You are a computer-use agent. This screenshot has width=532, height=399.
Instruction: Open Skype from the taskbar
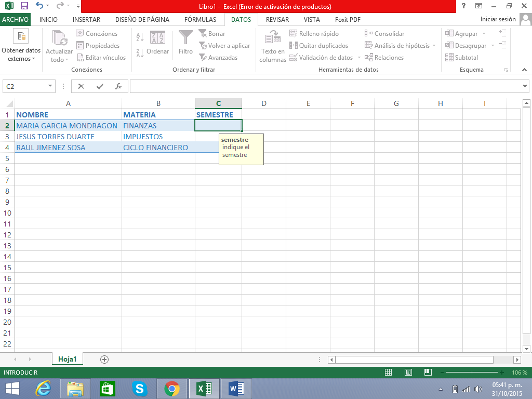point(139,389)
